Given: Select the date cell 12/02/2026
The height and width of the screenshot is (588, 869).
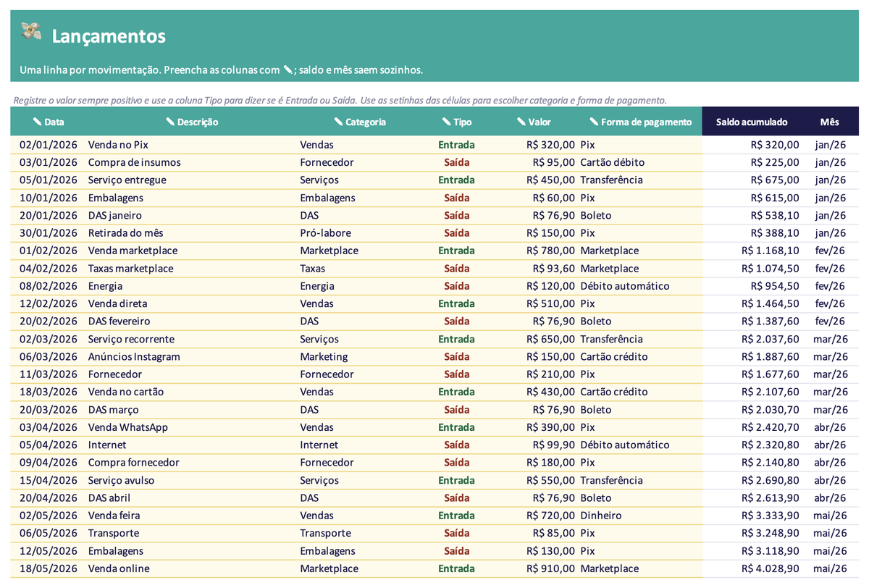Looking at the screenshot, I should click(x=49, y=303).
